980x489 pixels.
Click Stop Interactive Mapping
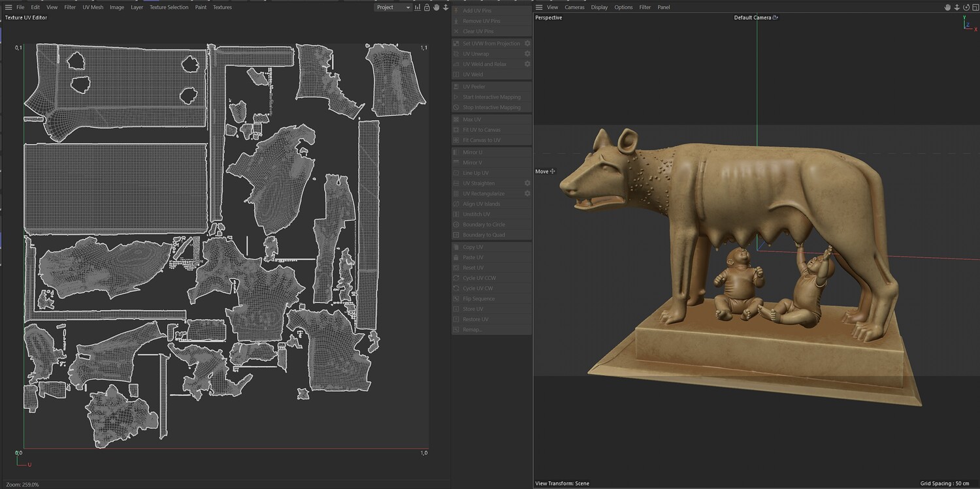pos(491,107)
